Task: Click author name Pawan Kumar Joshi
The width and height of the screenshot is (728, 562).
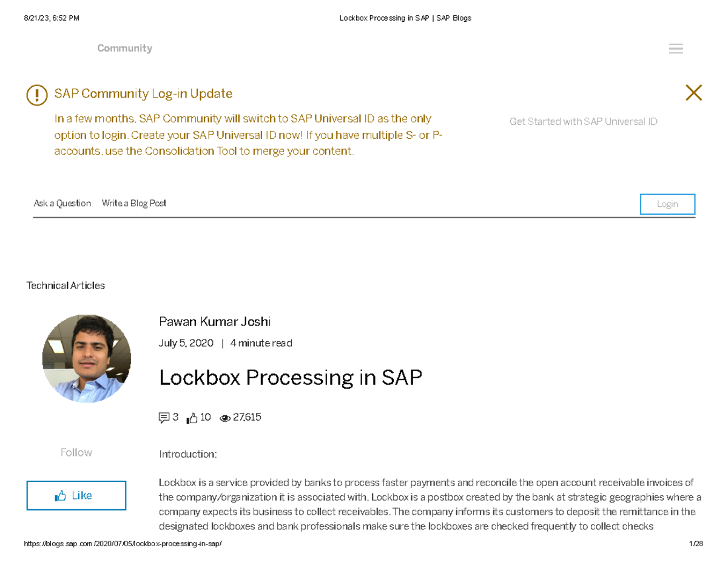Action: coord(215,321)
